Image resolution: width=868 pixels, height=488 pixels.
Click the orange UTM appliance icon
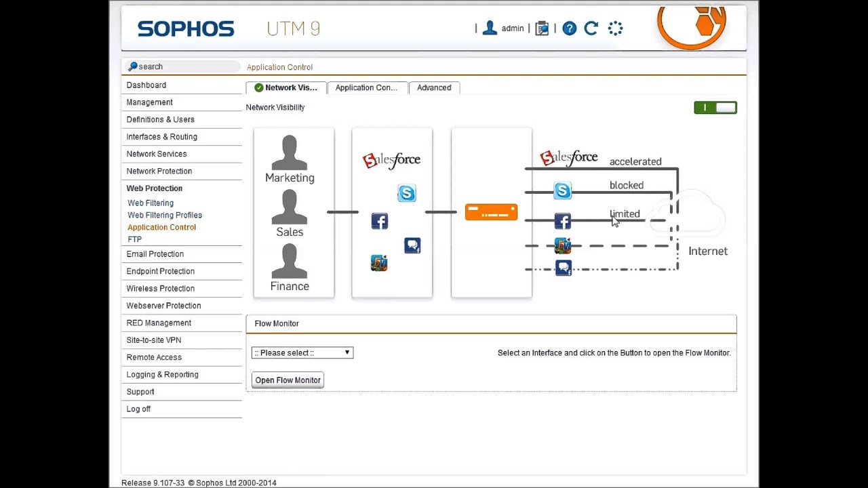tap(491, 212)
